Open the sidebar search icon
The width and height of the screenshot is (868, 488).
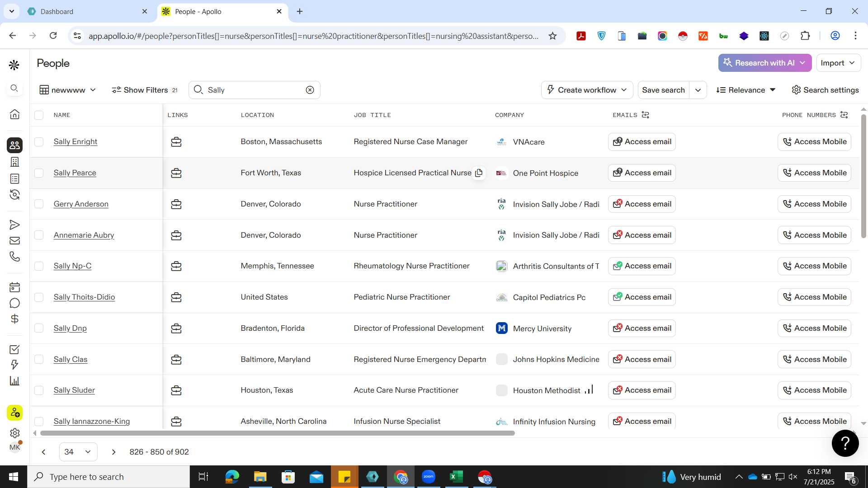click(x=14, y=88)
